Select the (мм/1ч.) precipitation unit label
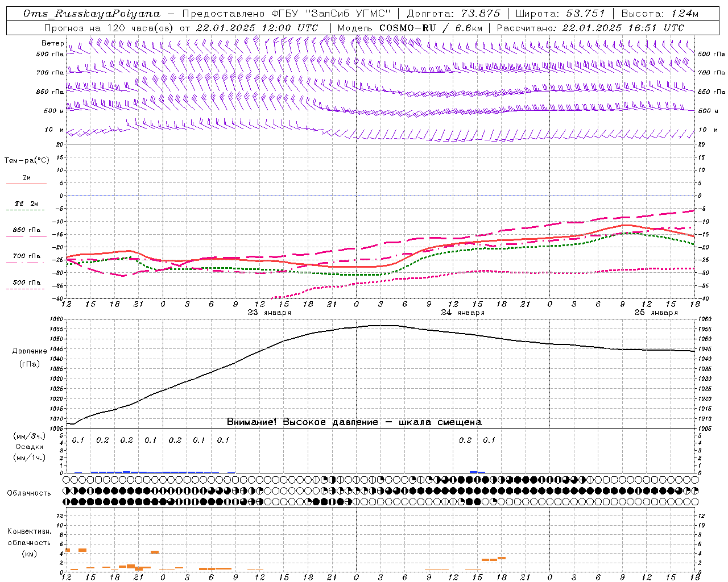Screen dimensions: 728x582 (29, 458)
